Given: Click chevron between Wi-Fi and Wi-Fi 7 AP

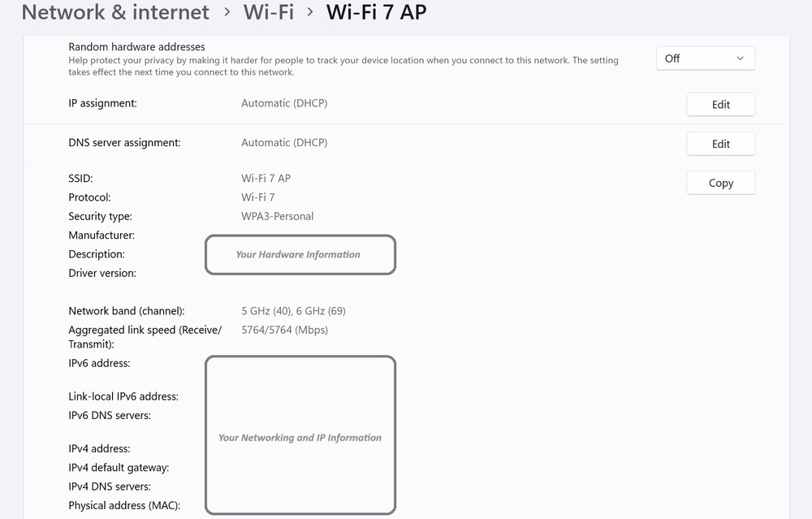Looking at the screenshot, I should coord(309,13).
